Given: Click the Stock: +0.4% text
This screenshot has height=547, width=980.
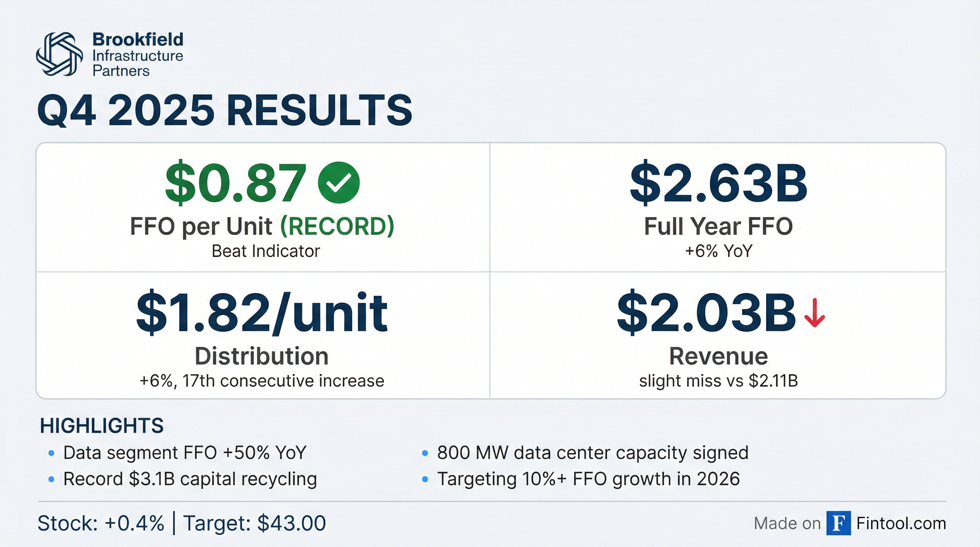Looking at the screenshot, I should coord(101,523).
